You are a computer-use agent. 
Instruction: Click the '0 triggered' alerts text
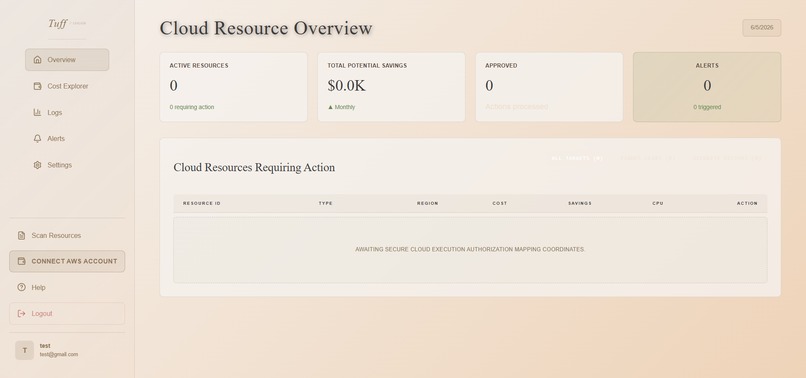pyautogui.click(x=707, y=107)
